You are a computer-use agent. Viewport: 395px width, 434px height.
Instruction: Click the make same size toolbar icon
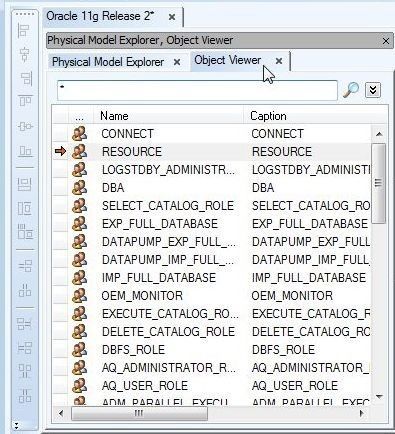tap(25, 232)
